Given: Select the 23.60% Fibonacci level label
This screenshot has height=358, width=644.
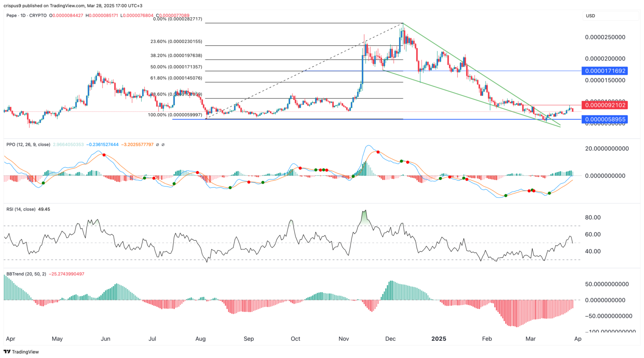Looking at the screenshot, I should tap(176, 42).
